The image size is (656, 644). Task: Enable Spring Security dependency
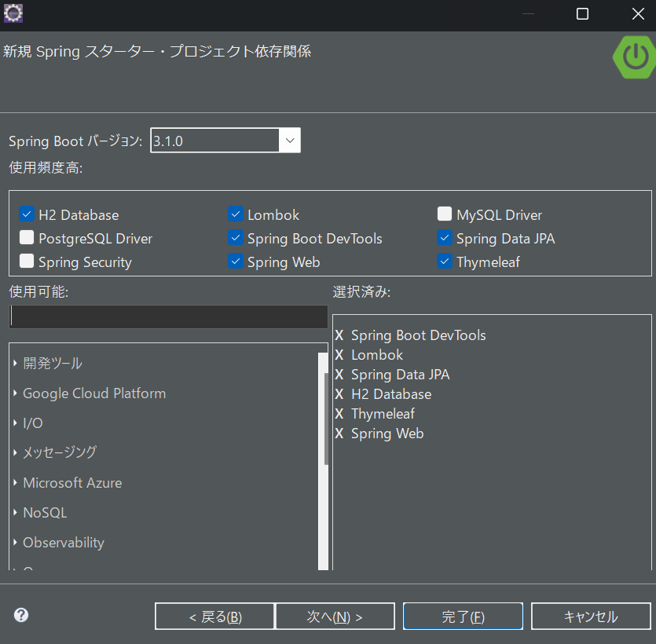pos(26,262)
